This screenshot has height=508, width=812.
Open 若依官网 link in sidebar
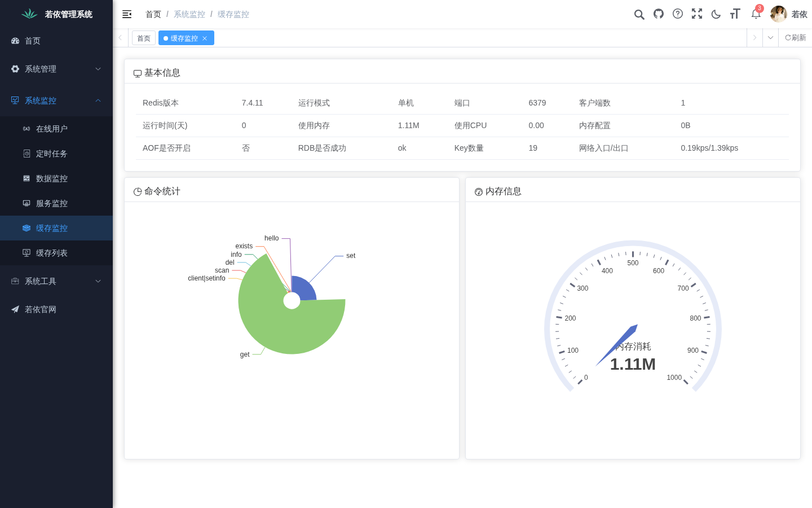(56, 309)
